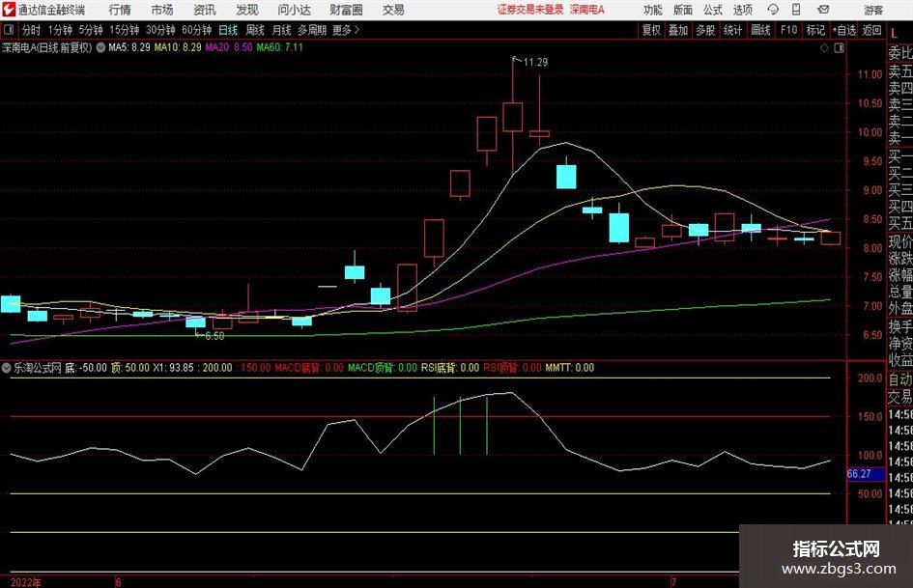Click the 多股 multi-stock button
Viewport: 913px width, 588px height.
705,30
